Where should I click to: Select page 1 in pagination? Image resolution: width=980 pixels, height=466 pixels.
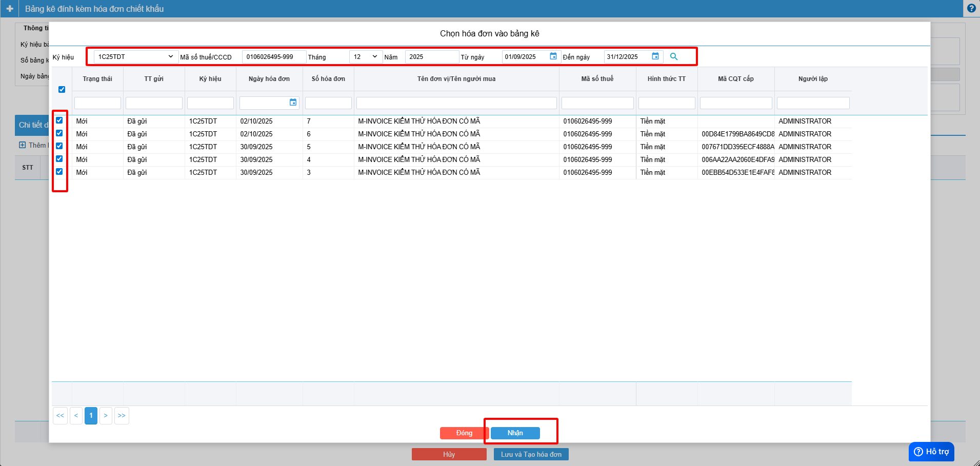click(91, 415)
